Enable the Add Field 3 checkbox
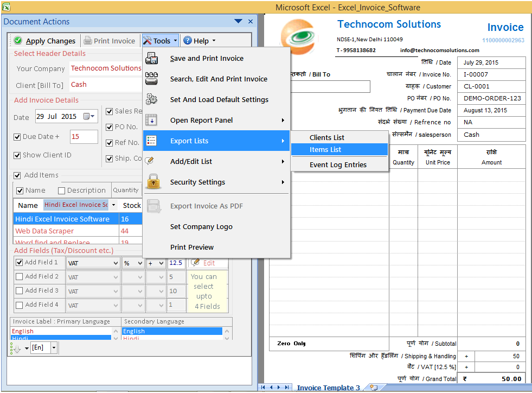Screen dimensions: 532x393 [20, 291]
